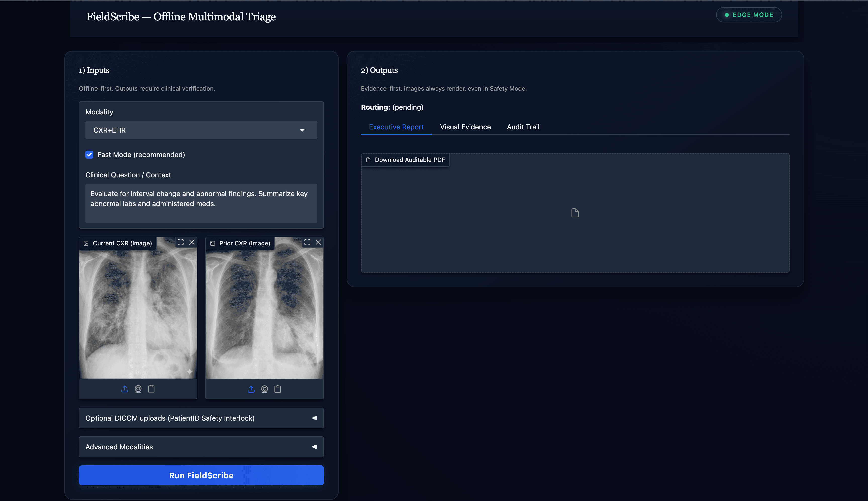Click Download Auditable PDF

[405, 159]
